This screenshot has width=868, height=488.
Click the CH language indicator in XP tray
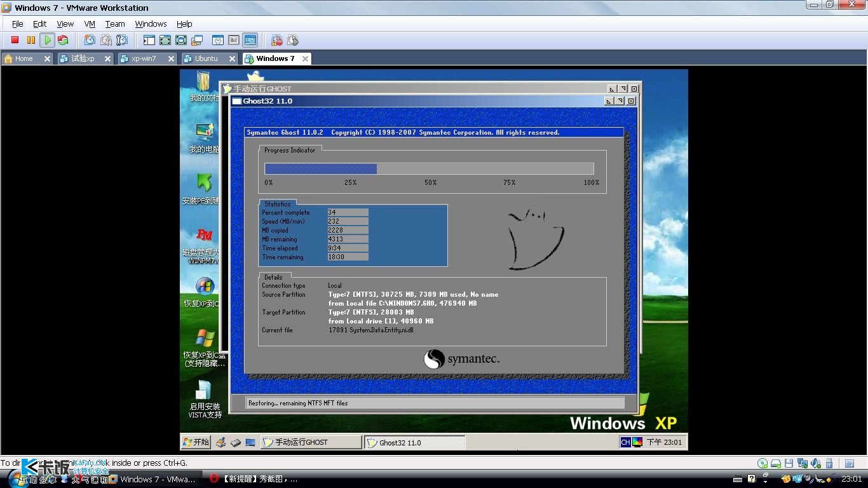coord(625,442)
